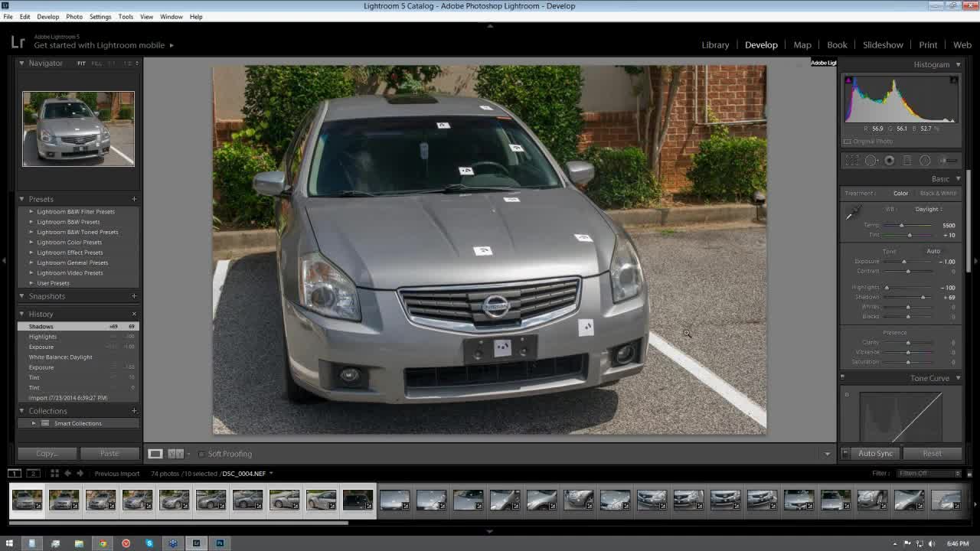The width and height of the screenshot is (980, 551).
Task: Click the Paste settings button
Action: [109, 454]
